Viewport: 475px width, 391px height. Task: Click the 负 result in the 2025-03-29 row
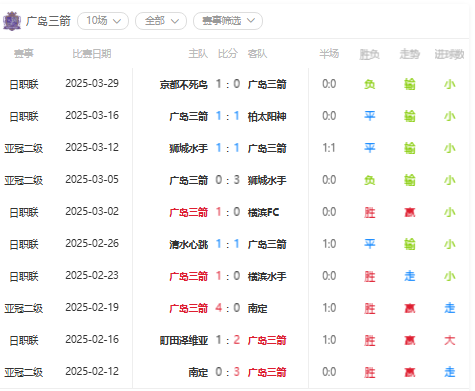pos(369,84)
